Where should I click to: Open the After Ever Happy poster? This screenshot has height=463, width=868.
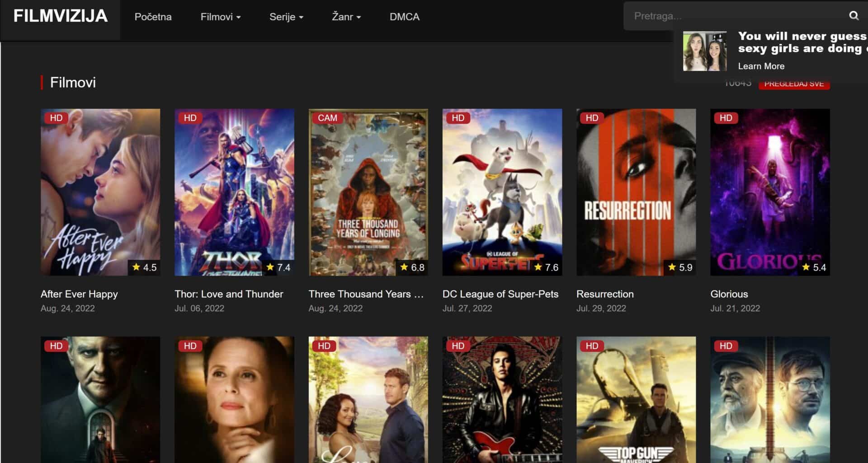click(x=100, y=192)
